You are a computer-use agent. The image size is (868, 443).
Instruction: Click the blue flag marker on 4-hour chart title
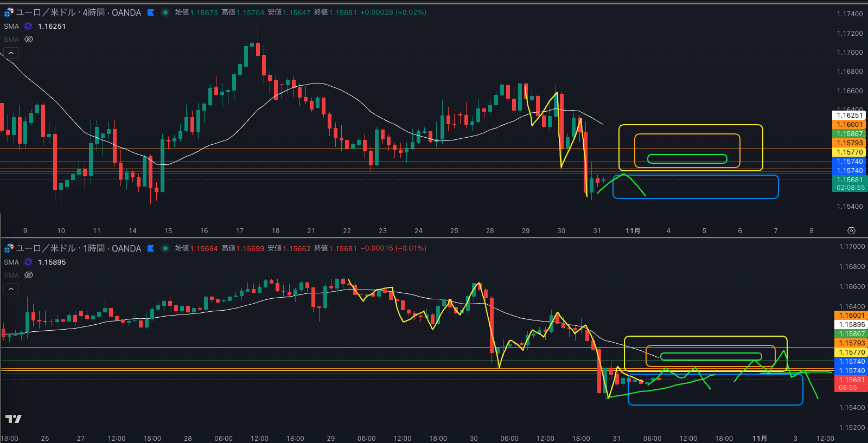tap(151, 12)
